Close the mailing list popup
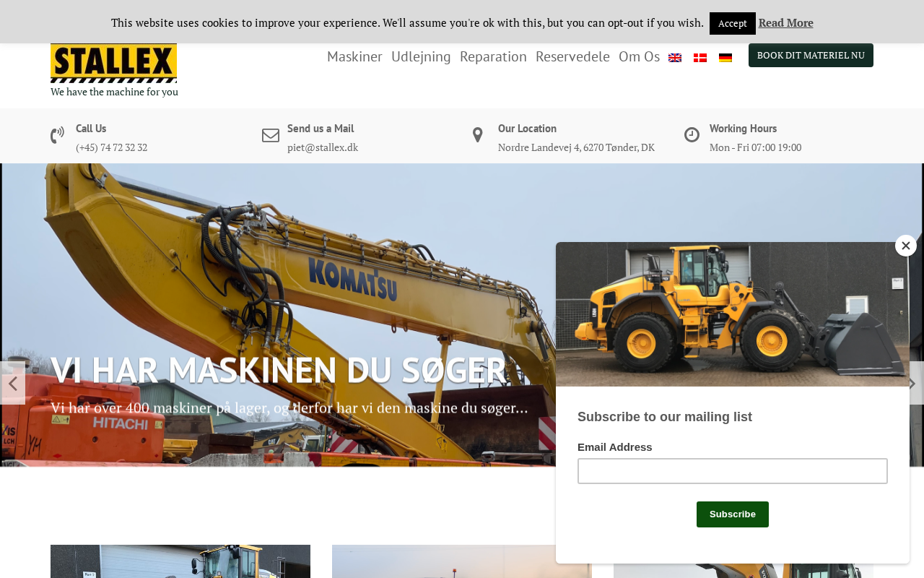The width and height of the screenshot is (924, 578). point(906,246)
